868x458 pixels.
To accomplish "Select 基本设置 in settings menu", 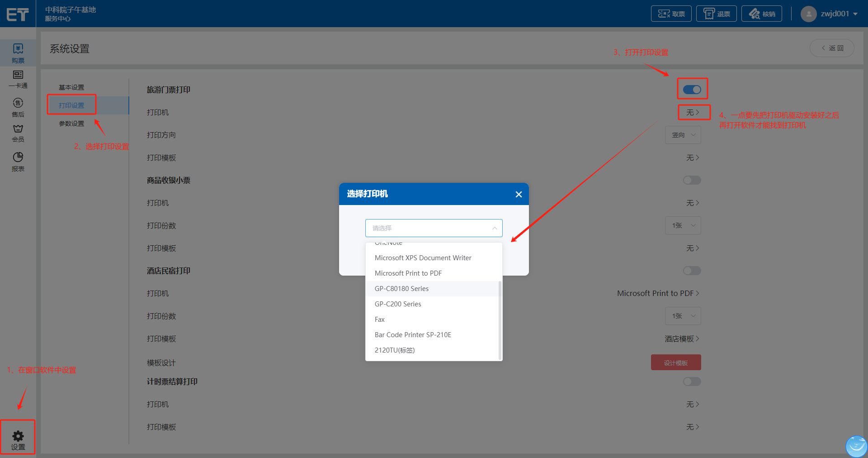I will click(71, 87).
